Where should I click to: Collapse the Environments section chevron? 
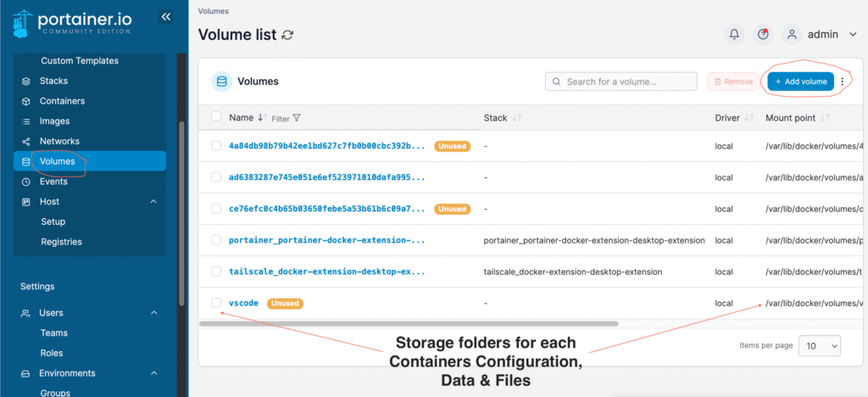[154, 374]
